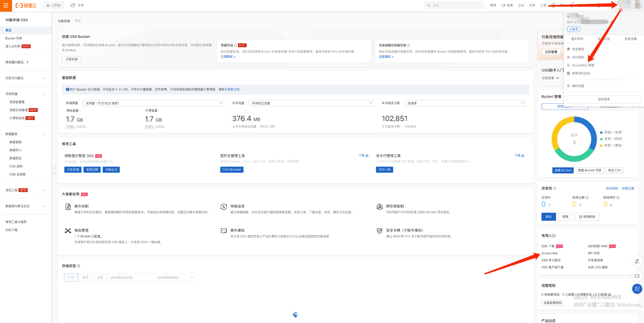Click 日志投递 button

click(x=73, y=170)
